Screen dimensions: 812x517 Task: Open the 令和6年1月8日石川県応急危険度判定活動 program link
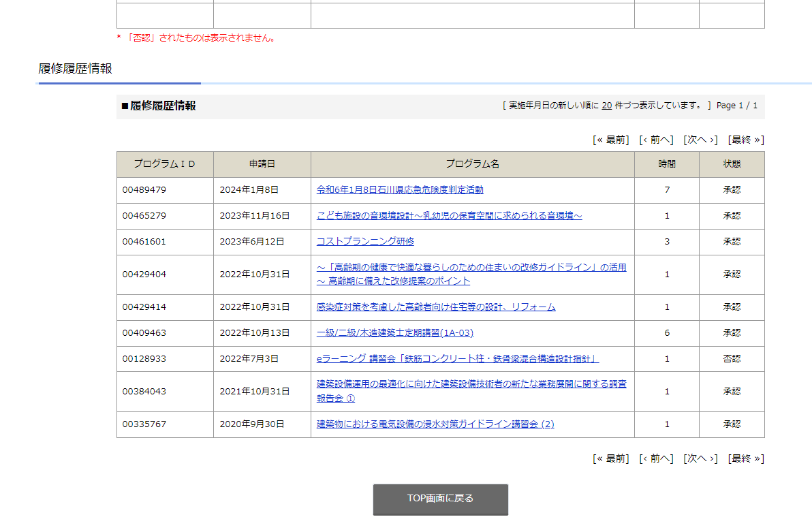coord(400,189)
